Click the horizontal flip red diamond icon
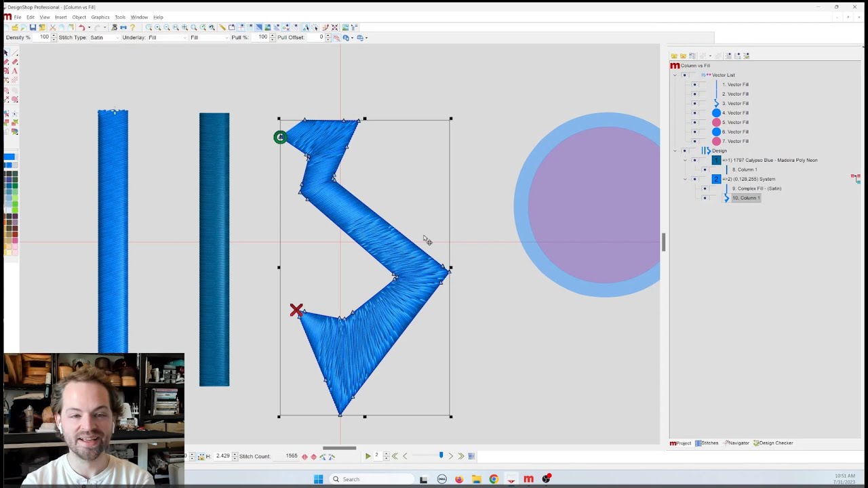 pyautogui.click(x=304, y=457)
